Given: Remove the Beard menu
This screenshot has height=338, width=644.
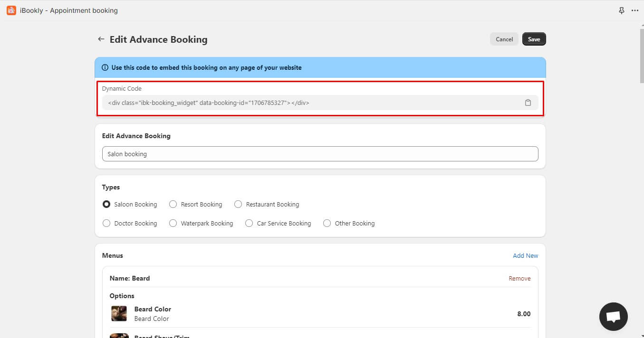Looking at the screenshot, I should pyautogui.click(x=519, y=279).
